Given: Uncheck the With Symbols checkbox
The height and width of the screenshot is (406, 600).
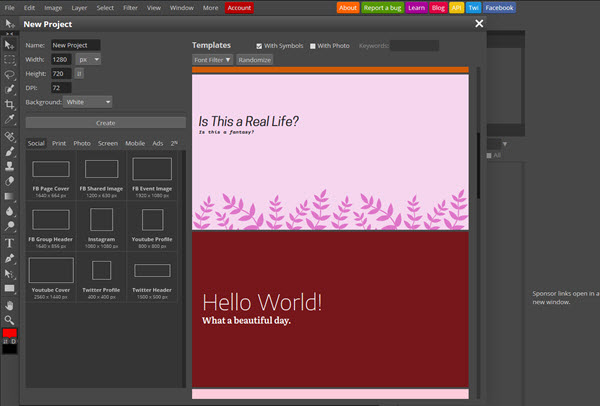Looking at the screenshot, I should (260, 46).
